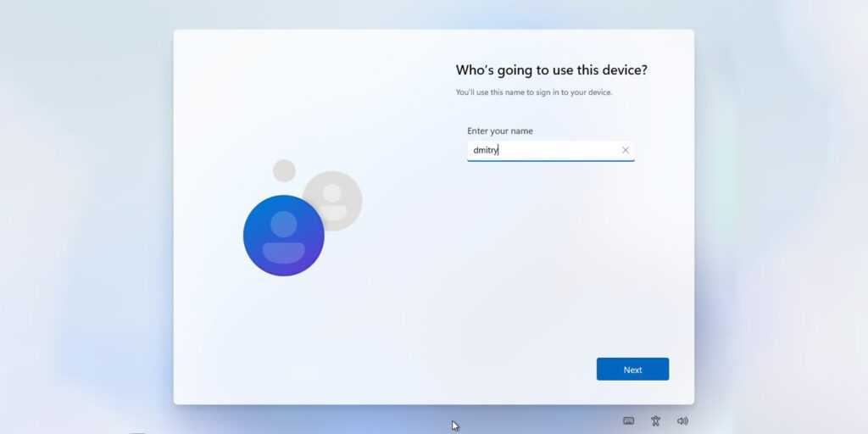Open the accessibility options icon
Viewport: 868px width, 434px height.
point(655,420)
